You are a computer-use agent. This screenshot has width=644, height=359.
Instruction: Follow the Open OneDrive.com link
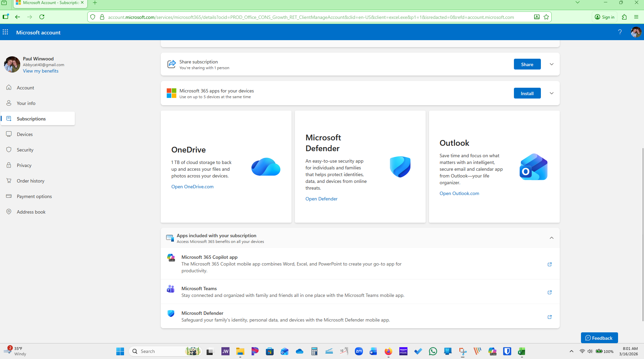click(x=192, y=187)
